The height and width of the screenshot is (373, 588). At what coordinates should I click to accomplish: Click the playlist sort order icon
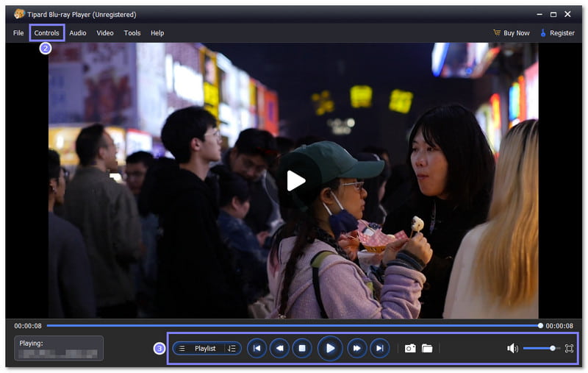[232, 349]
